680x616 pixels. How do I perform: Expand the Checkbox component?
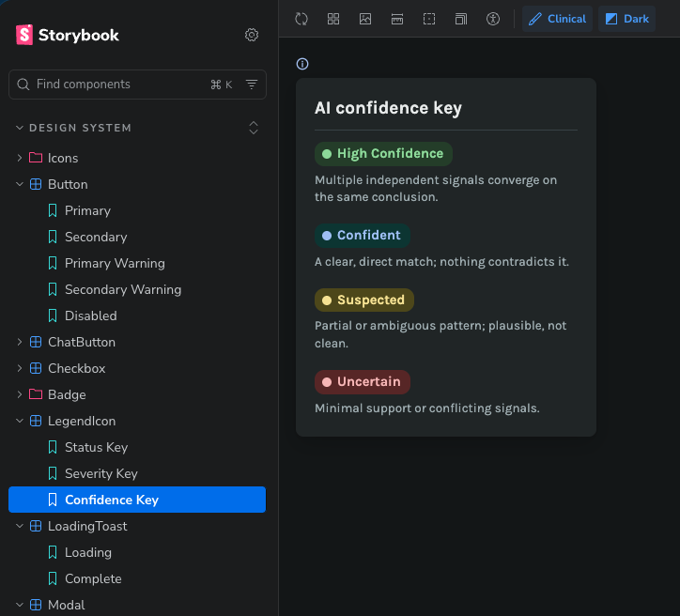[x=137, y=368]
